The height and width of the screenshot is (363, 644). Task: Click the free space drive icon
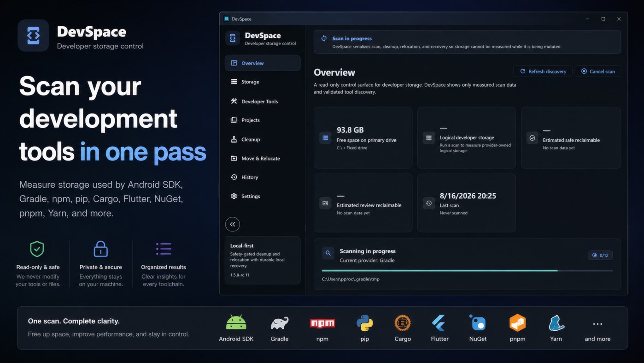(x=325, y=138)
